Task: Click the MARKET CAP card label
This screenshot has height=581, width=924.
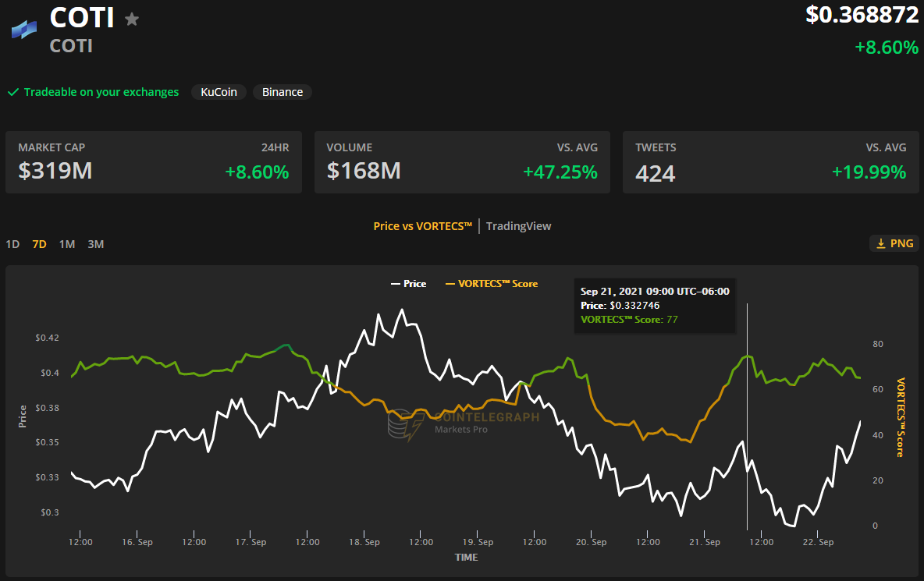Action: [52, 147]
